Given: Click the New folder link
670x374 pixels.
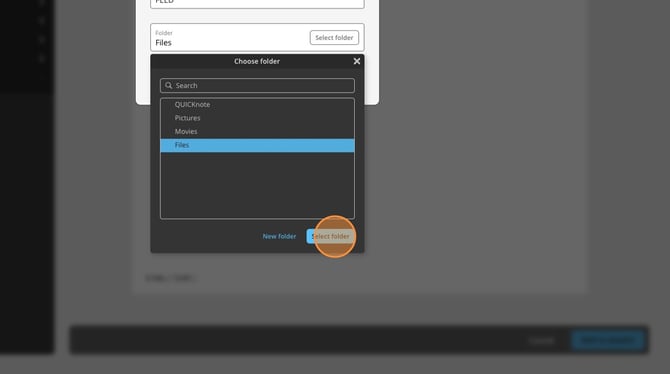Looking at the screenshot, I should [279, 236].
